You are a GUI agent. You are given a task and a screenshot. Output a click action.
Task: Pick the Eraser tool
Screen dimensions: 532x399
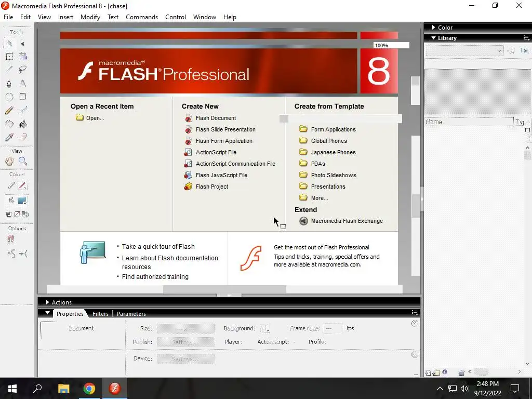coord(23,137)
